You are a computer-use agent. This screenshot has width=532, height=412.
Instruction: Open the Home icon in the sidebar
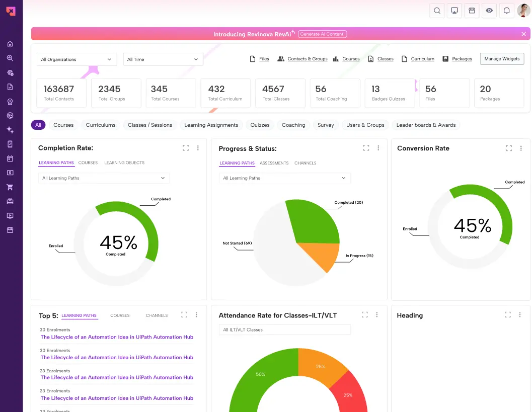pos(10,44)
